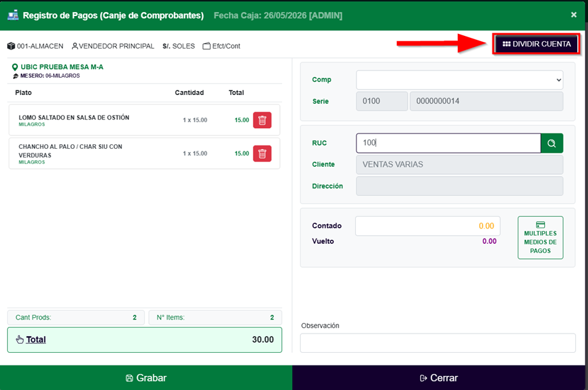Click the S/. SOLES currency label
Screen dimensions: 588x390
tap(179, 46)
